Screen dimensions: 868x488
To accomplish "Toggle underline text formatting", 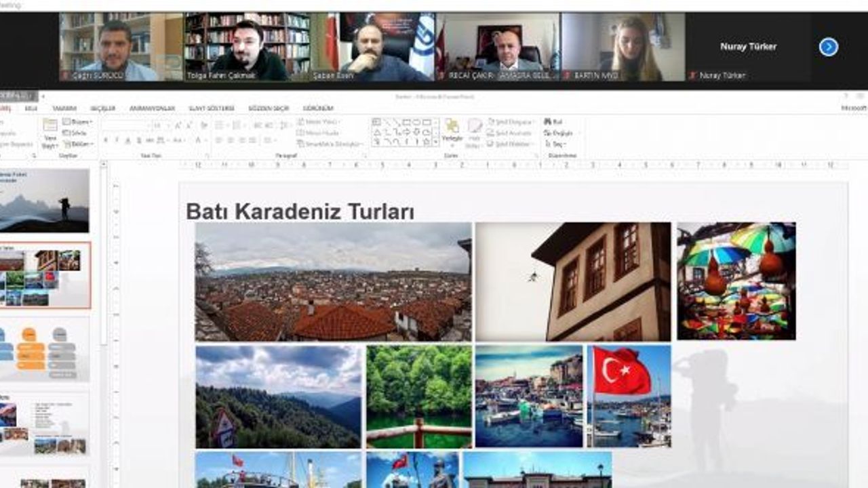I will pyautogui.click(x=127, y=140).
